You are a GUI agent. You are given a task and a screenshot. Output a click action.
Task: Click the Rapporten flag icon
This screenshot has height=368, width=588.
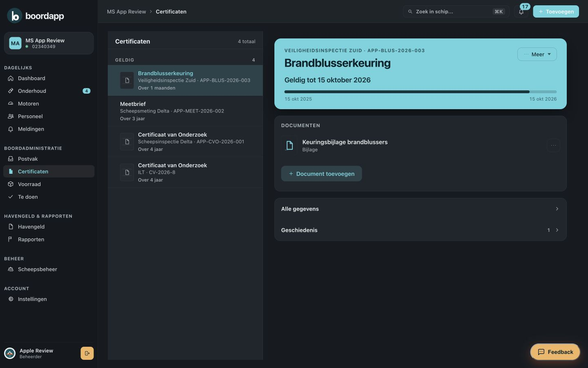[11, 240]
